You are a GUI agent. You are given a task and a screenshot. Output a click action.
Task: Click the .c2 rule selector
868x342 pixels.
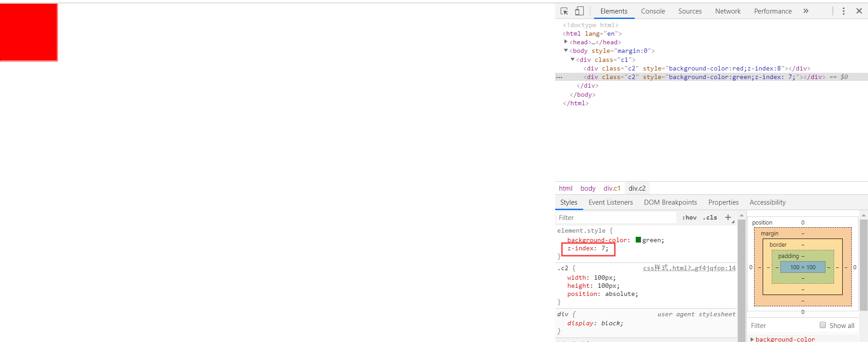pyautogui.click(x=563, y=268)
